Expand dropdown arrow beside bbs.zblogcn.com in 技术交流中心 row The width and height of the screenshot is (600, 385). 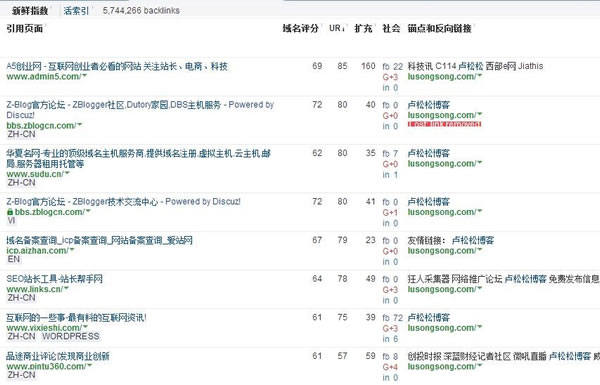point(88,211)
